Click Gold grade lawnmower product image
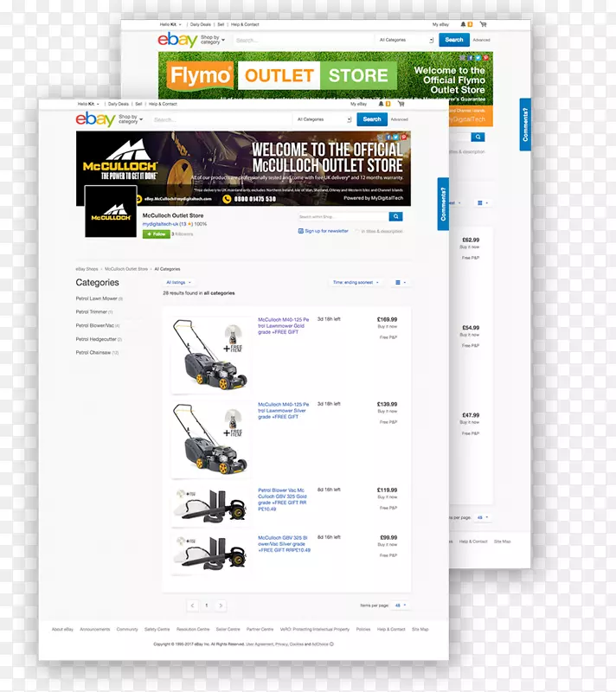Image resolution: width=616 pixels, height=692 pixels. pyautogui.click(x=210, y=355)
